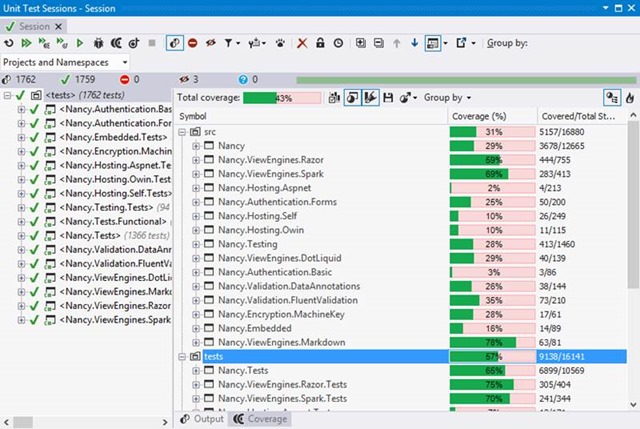Open coverage filters dropdown icon
The height and width of the screenshot is (429, 640).
point(408,98)
